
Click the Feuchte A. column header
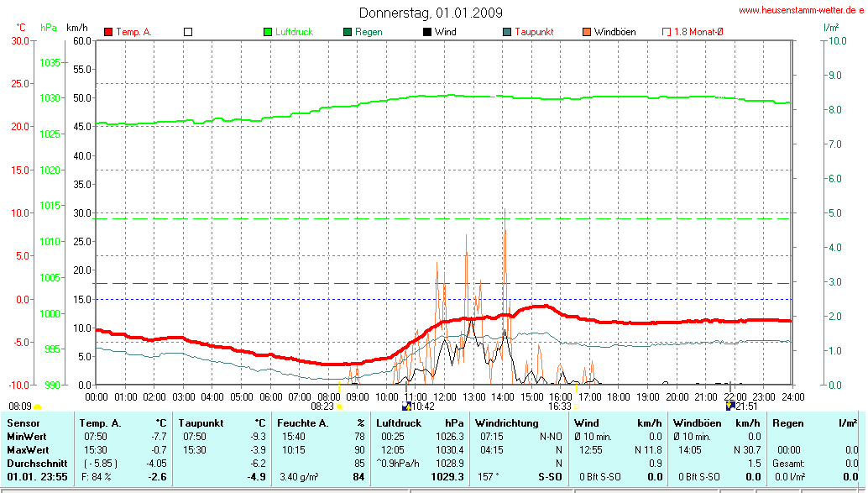(302, 423)
